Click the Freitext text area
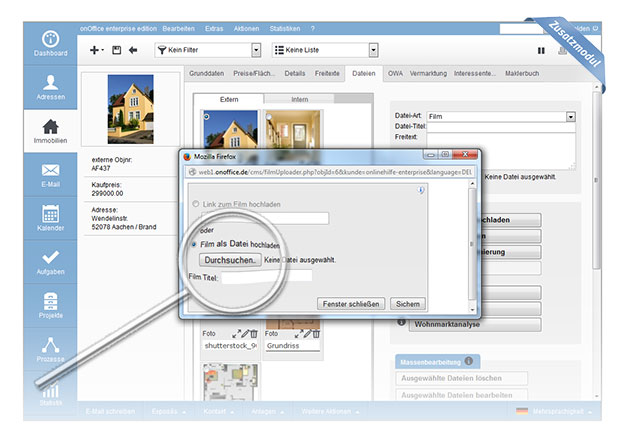The width and height of the screenshot is (625, 443). click(501, 151)
